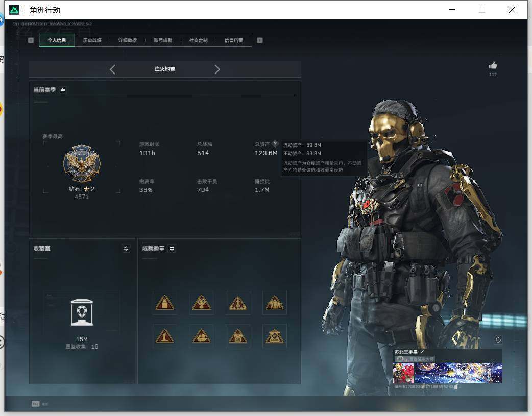Copy player ID with copy icon
The image size is (532, 416).
[456, 387]
